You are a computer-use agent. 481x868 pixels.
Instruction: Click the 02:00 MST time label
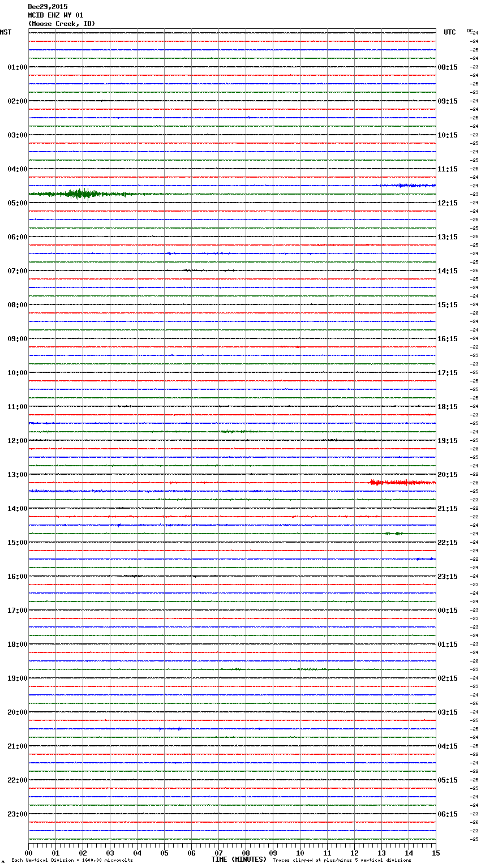[x=17, y=101]
